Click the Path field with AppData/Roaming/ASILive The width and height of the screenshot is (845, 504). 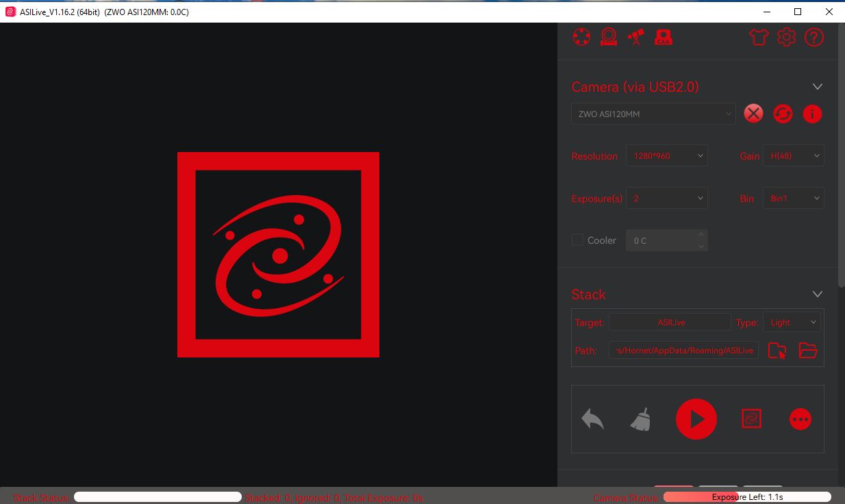[683, 350]
